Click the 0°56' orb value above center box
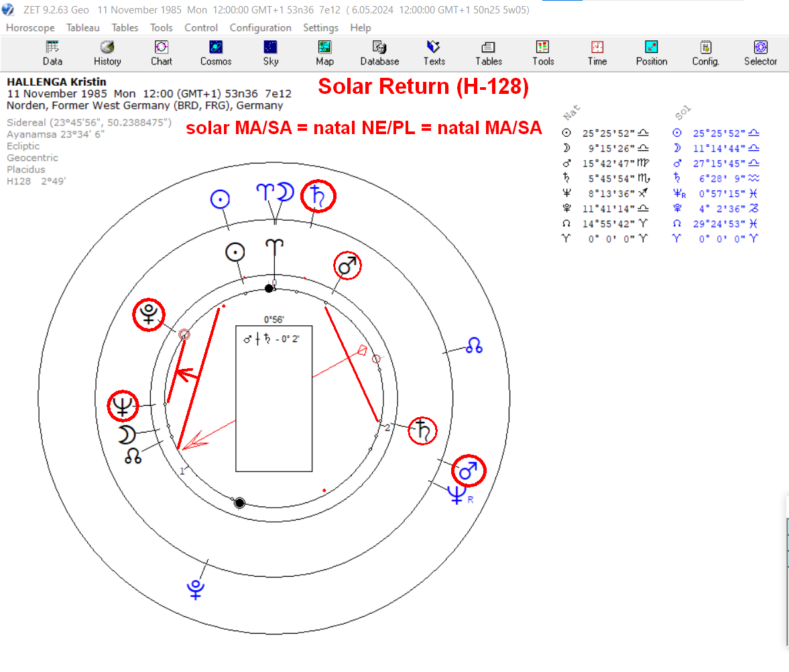 coord(274,320)
